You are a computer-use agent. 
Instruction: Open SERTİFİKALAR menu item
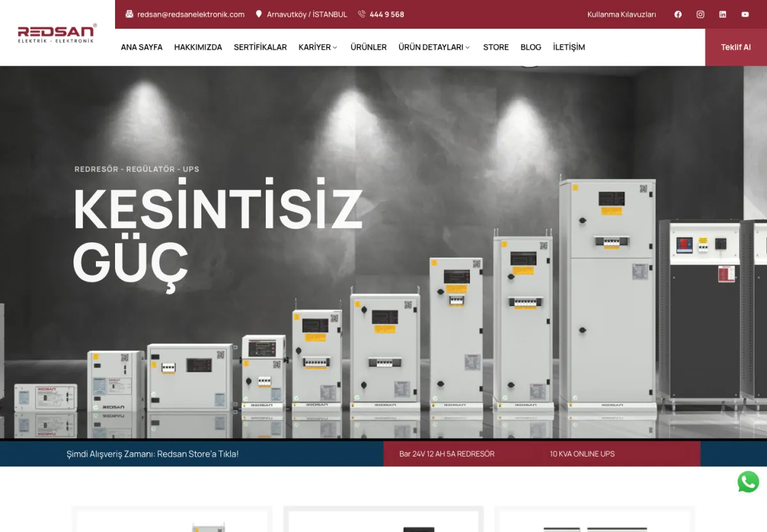(260, 47)
